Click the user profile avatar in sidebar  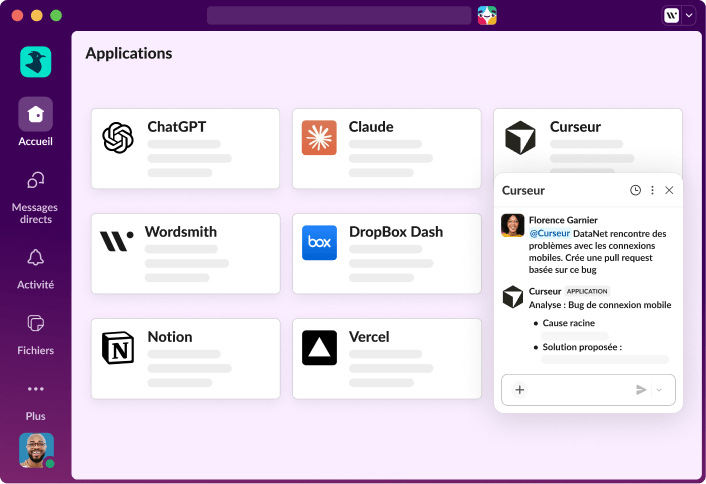36,450
